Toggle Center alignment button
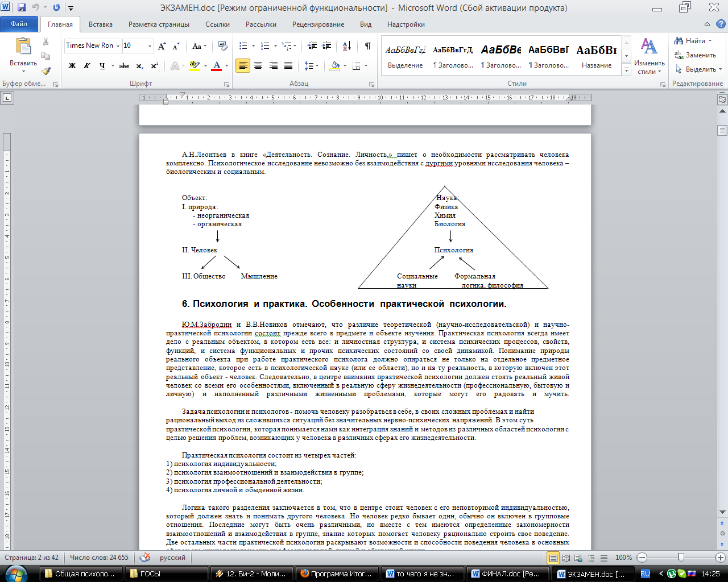728x582 pixels. pyautogui.click(x=258, y=66)
